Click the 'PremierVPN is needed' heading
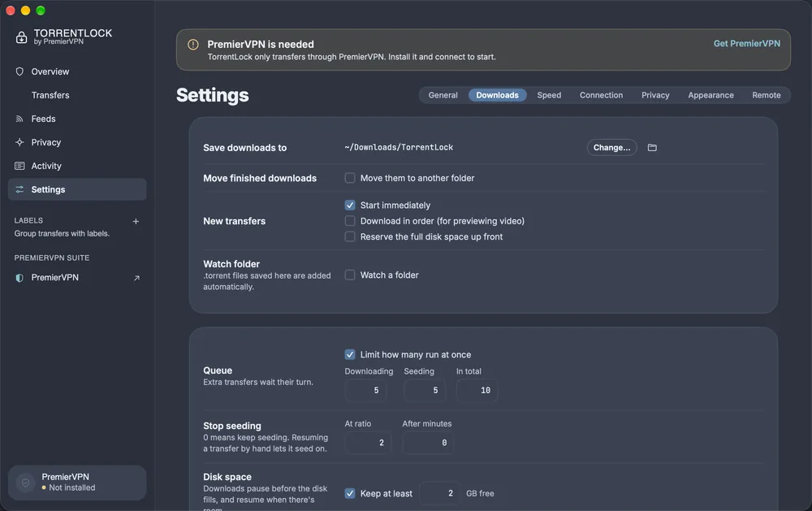 pyautogui.click(x=261, y=45)
